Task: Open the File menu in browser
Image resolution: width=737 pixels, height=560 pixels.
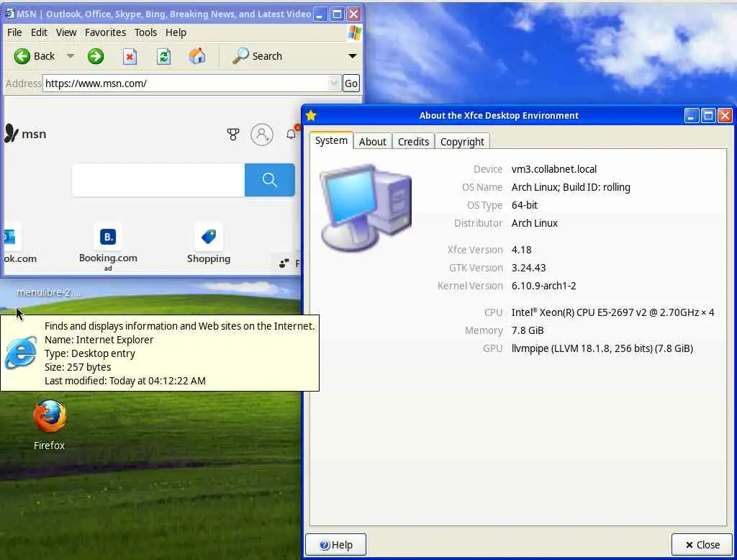Action: [x=14, y=32]
